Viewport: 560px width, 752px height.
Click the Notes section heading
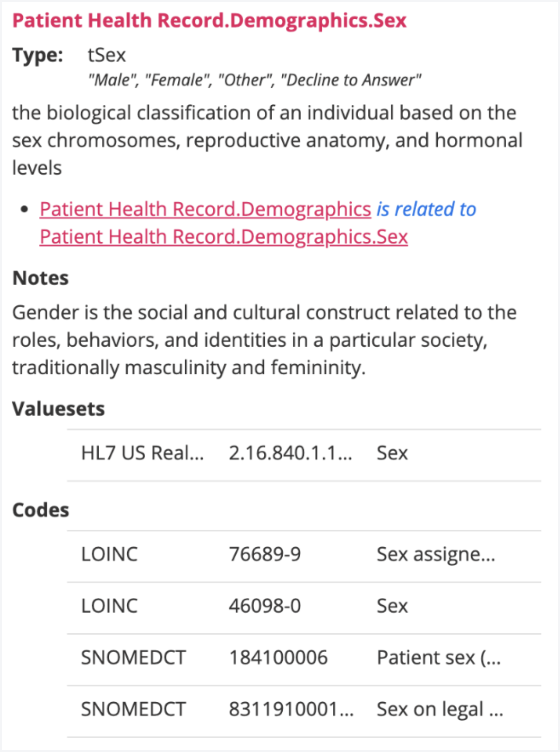tap(41, 278)
